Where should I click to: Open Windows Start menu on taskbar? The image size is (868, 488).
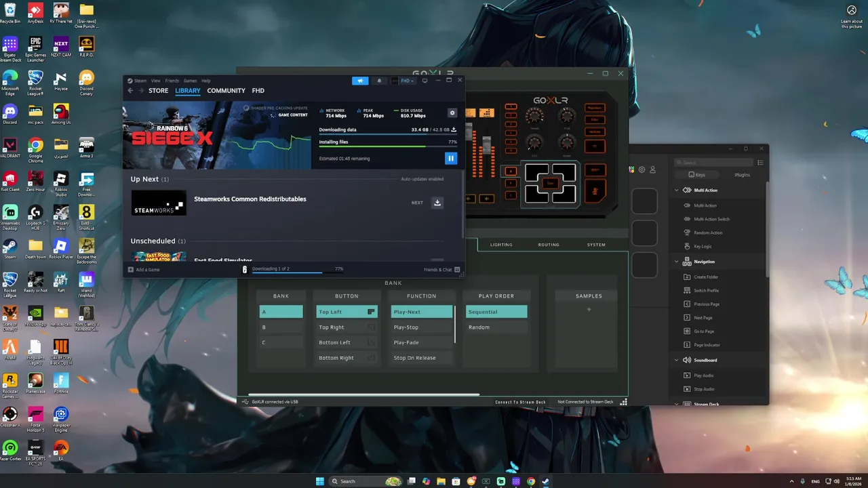[319, 481]
